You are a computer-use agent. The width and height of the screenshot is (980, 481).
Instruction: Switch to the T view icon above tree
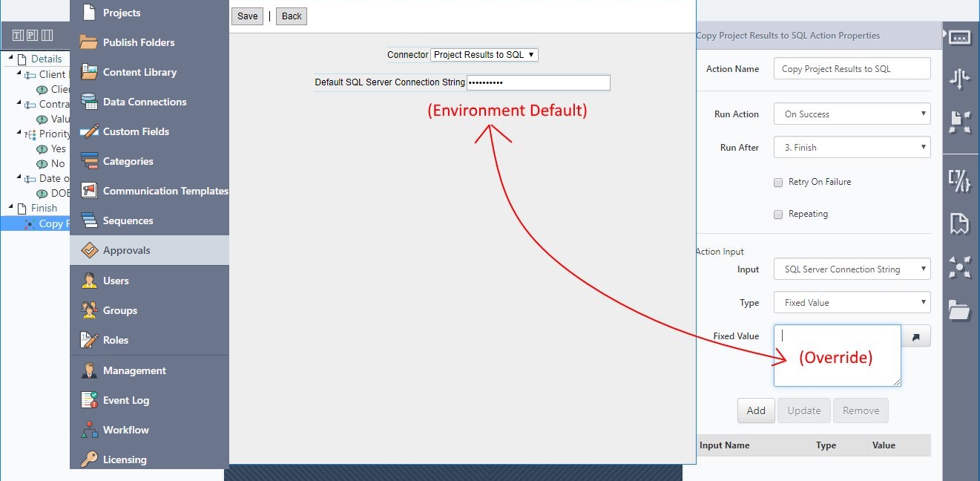(18, 35)
